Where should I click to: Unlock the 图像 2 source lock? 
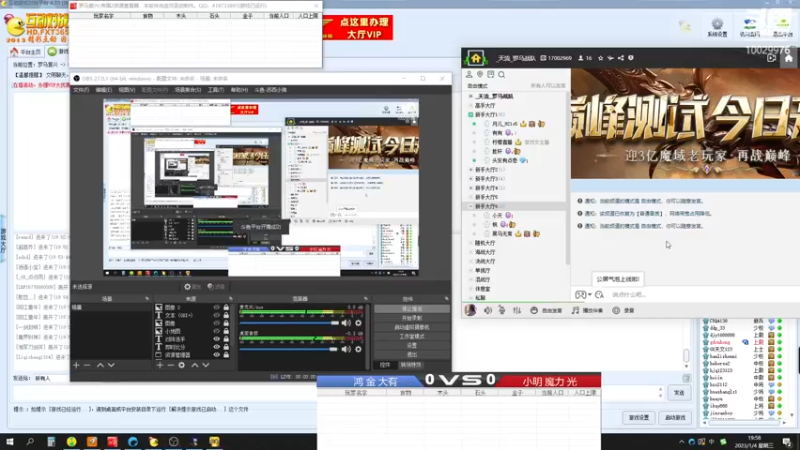click(226, 308)
